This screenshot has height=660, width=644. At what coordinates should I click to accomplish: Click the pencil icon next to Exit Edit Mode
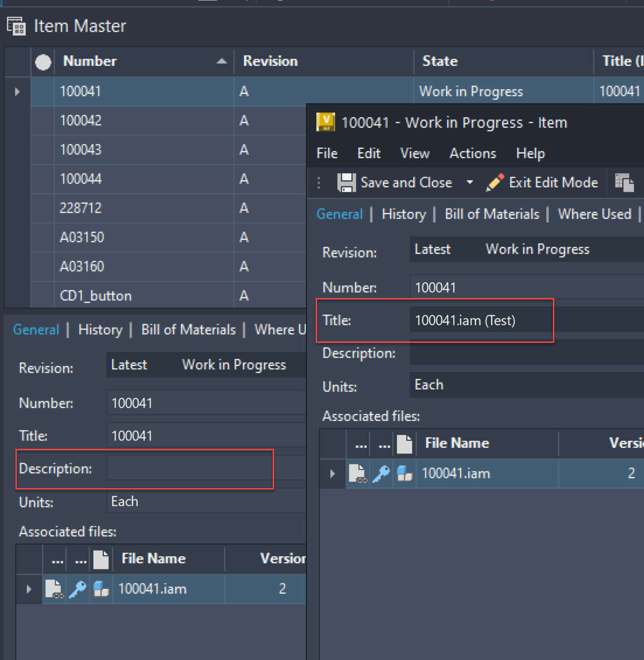(494, 182)
